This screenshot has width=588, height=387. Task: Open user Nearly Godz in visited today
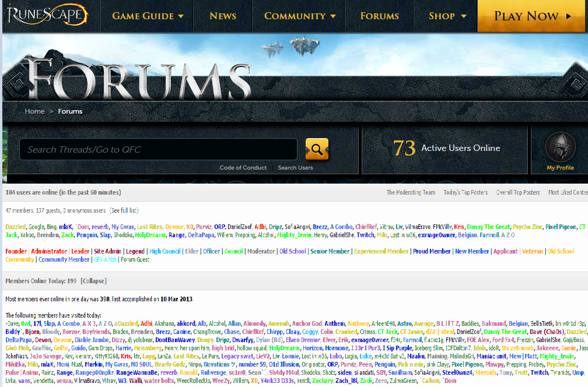click(x=170, y=364)
